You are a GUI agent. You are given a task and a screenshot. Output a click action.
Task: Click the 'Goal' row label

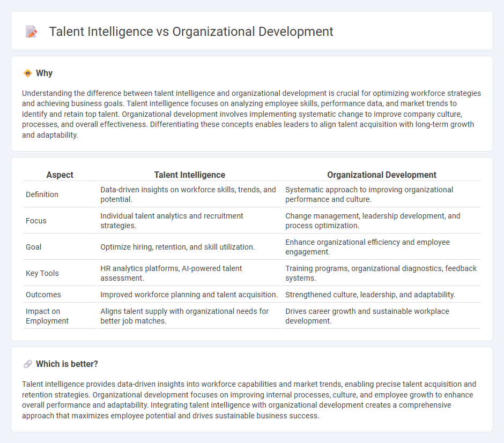tap(33, 247)
